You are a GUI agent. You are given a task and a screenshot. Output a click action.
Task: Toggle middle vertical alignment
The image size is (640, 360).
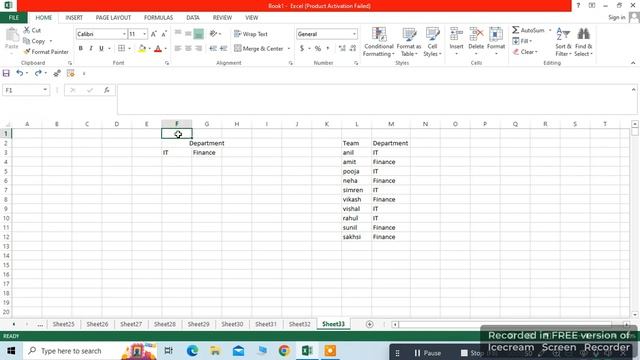[x=188, y=34]
